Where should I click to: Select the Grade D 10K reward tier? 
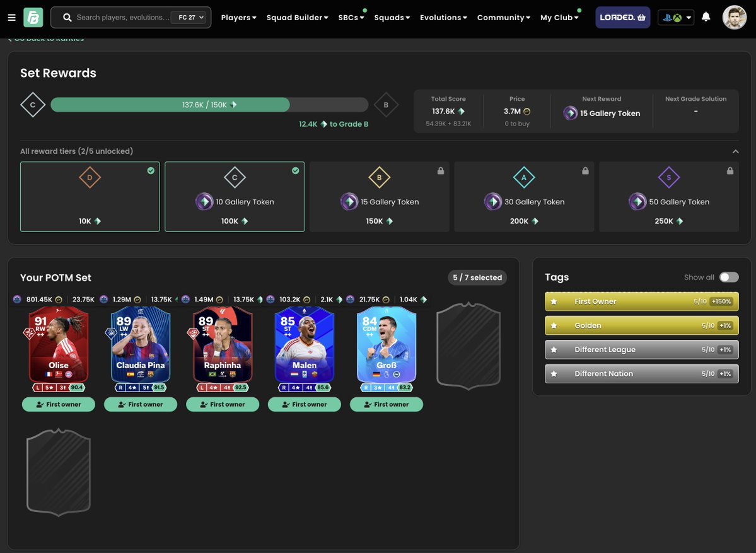pyautogui.click(x=90, y=197)
